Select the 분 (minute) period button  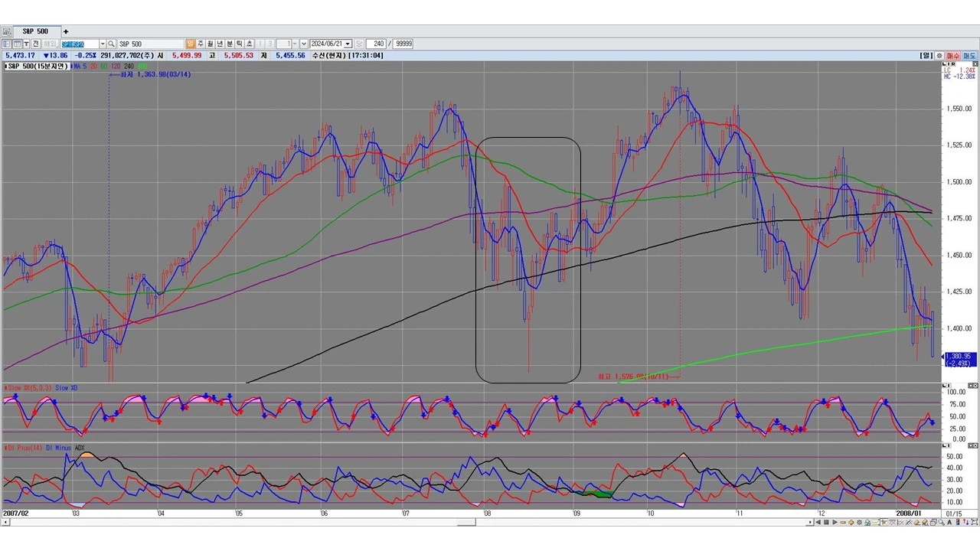coord(230,44)
